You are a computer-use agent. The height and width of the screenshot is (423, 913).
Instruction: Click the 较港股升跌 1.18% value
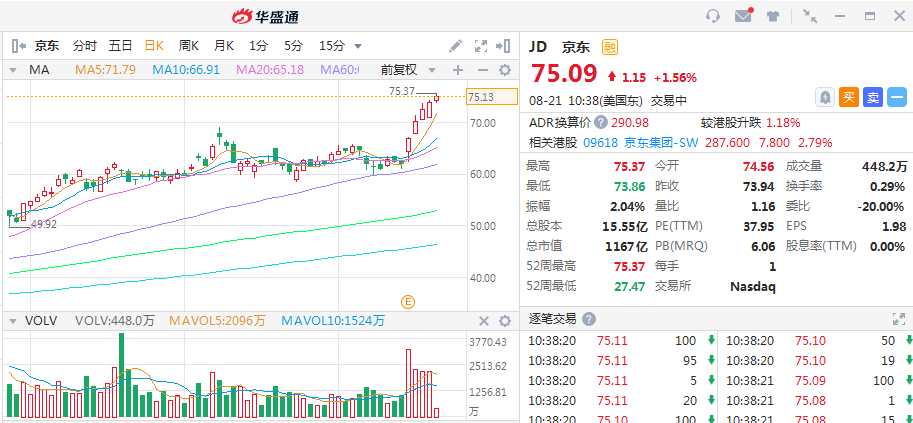click(783, 123)
